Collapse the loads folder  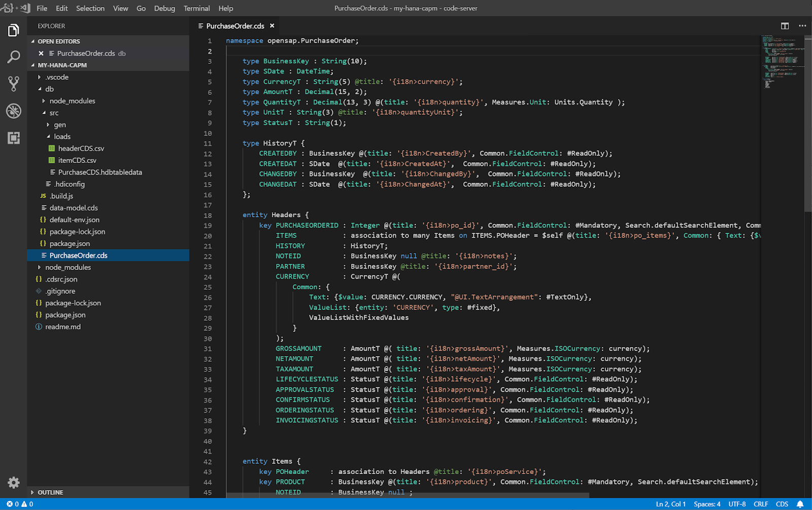click(x=62, y=137)
